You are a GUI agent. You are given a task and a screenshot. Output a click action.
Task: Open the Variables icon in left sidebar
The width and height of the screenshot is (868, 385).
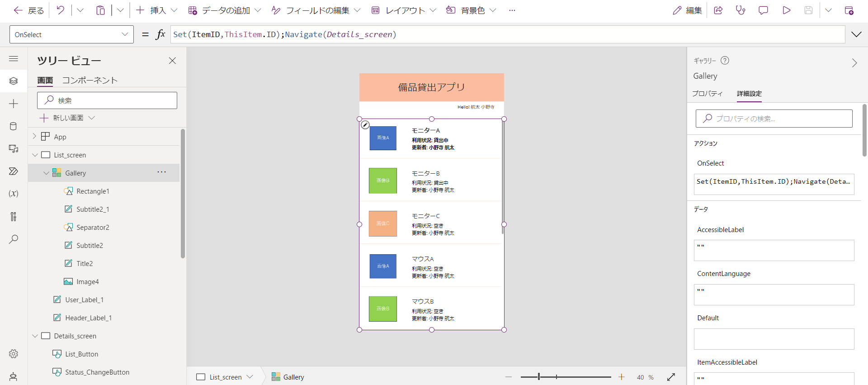point(14,194)
